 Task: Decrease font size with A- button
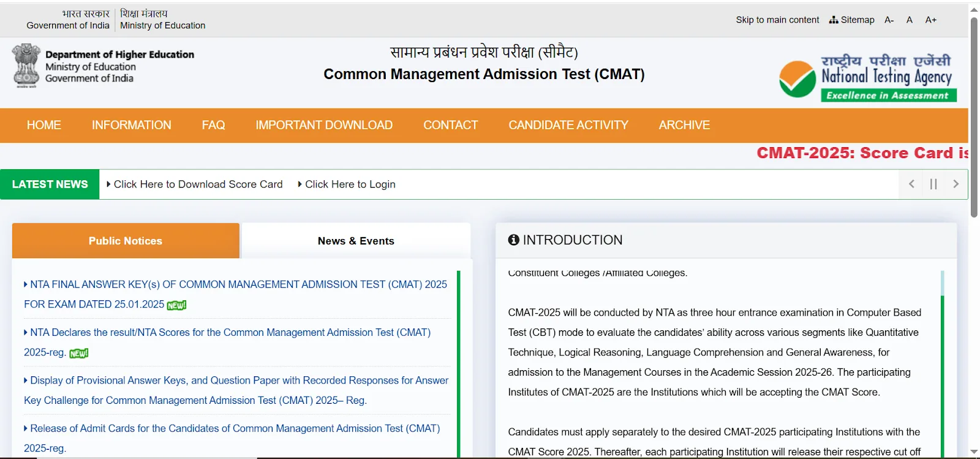[x=889, y=20]
